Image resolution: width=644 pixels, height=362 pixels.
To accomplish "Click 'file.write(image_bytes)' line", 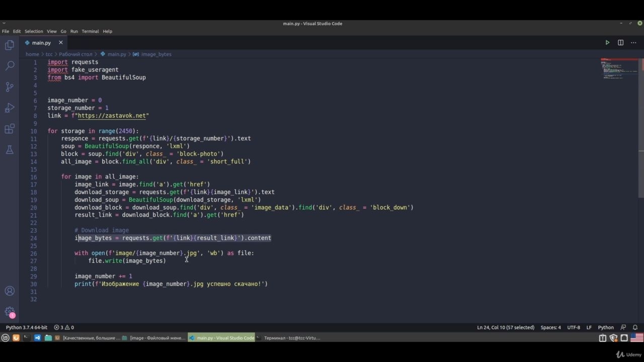I will click(127, 261).
